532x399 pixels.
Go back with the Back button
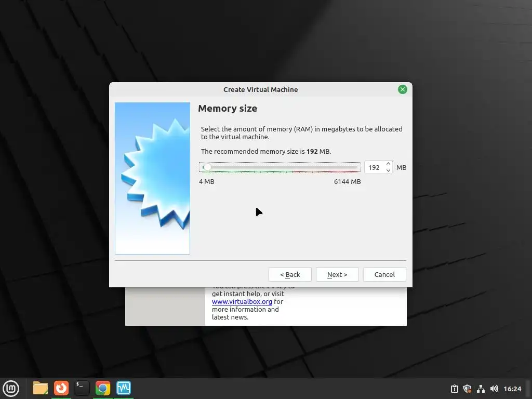pos(290,274)
